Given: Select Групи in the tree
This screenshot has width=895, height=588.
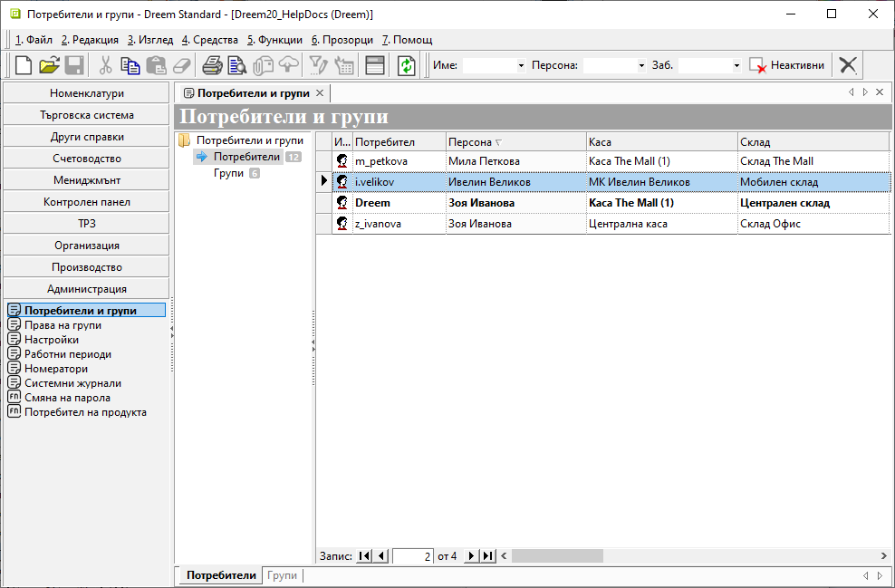Looking at the screenshot, I should [x=228, y=173].
